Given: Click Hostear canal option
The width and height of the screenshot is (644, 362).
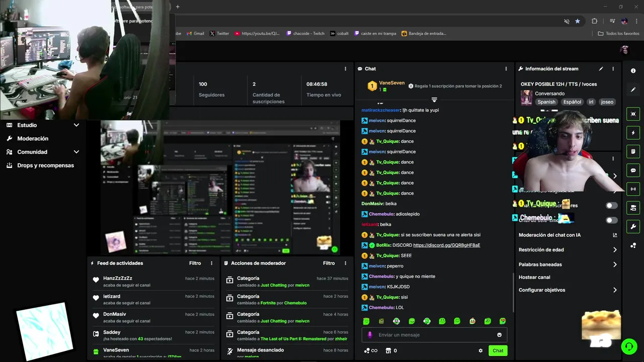Looking at the screenshot, I should coord(534,277).
